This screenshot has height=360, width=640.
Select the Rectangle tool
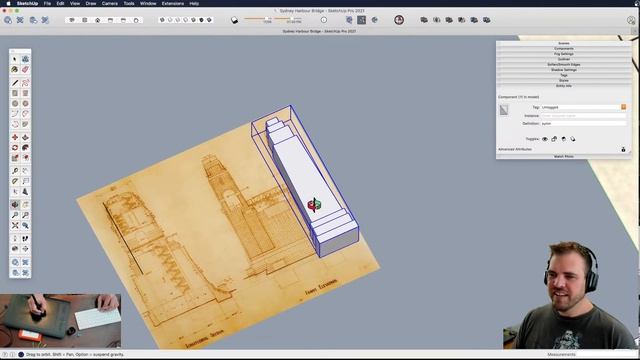click(x=15, y=93)
